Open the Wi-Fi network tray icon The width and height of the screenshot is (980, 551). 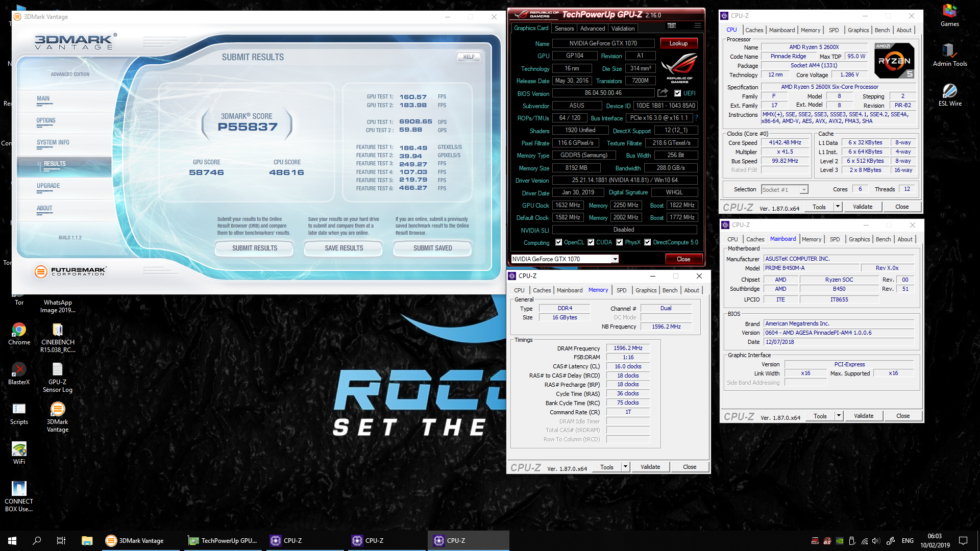click(x=864, y=541)
